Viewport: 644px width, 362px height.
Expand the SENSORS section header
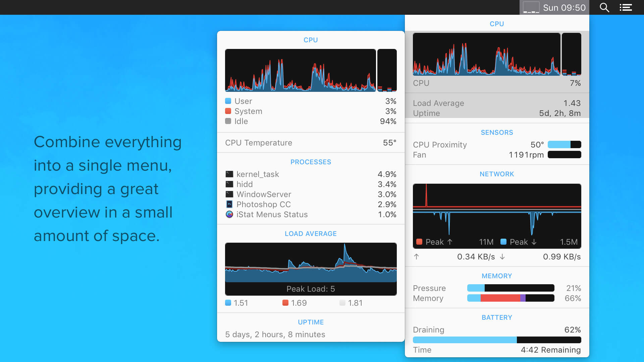497,132
